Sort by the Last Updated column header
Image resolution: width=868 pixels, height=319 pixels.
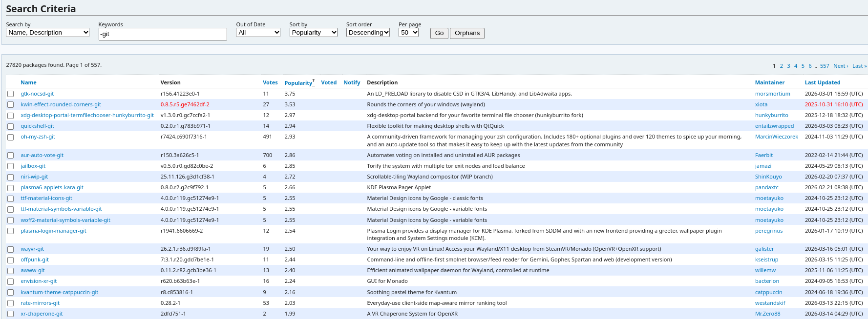[x=822, y=83]
